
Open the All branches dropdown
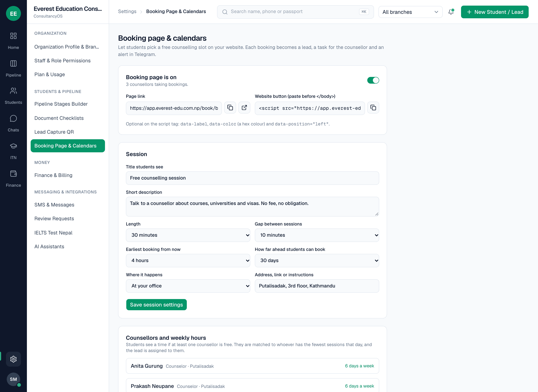(410, 12)
